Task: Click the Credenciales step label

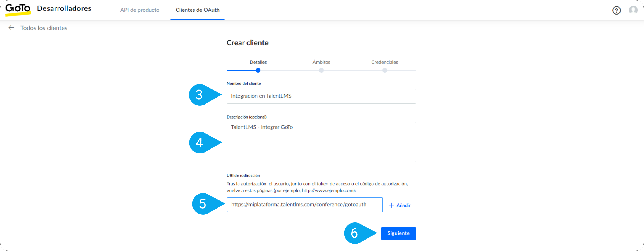Action: (384, 62)
